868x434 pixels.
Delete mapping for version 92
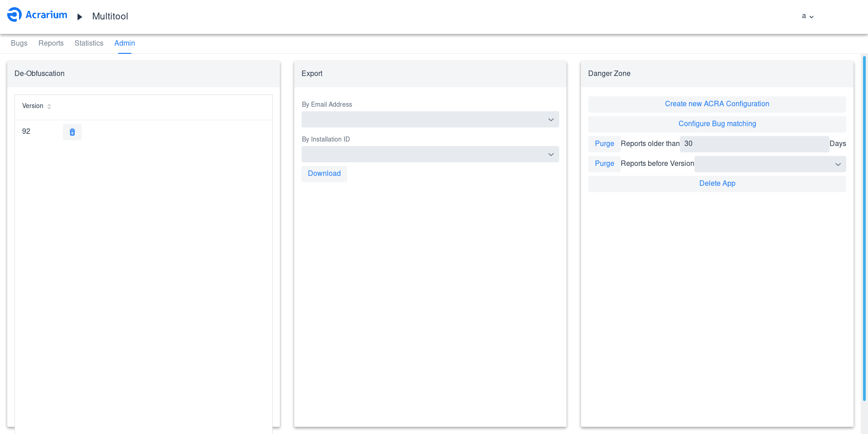[x=72, y=132]
